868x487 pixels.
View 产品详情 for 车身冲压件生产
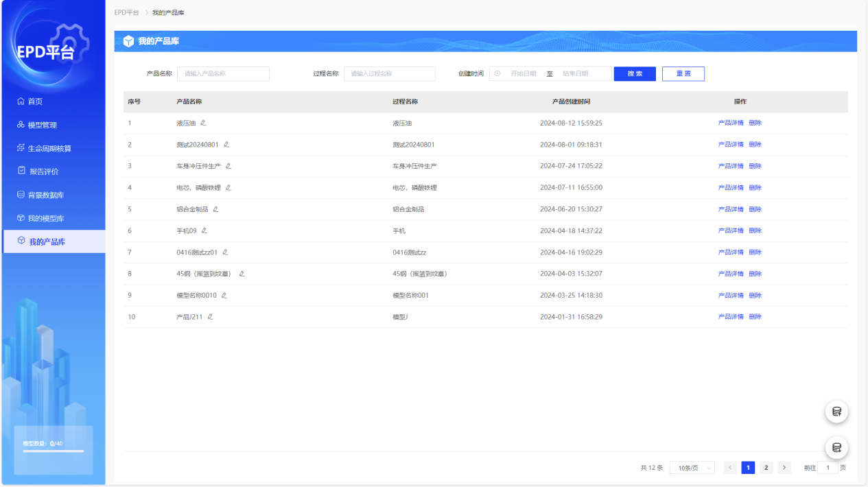click(x=731, y=166)
